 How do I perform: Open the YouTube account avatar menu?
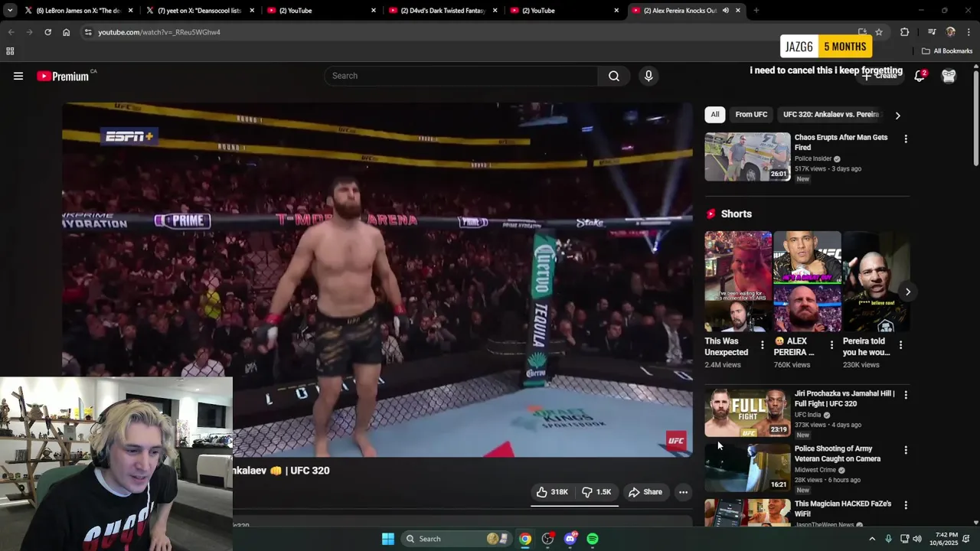point(949,76)
